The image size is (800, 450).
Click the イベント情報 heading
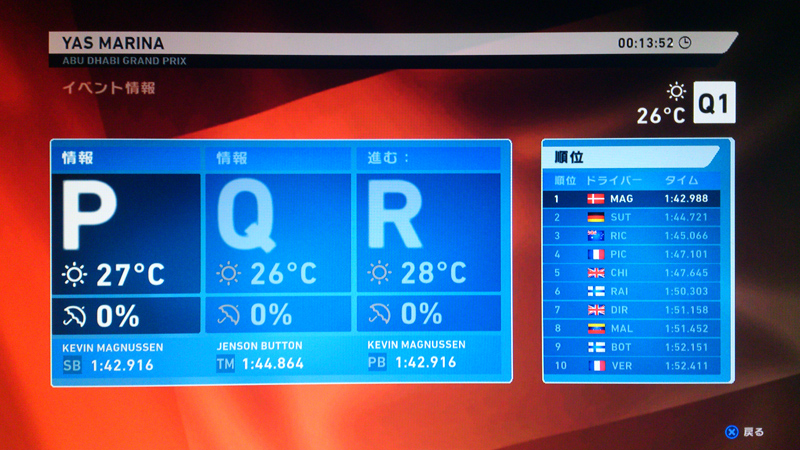point(109,88)
